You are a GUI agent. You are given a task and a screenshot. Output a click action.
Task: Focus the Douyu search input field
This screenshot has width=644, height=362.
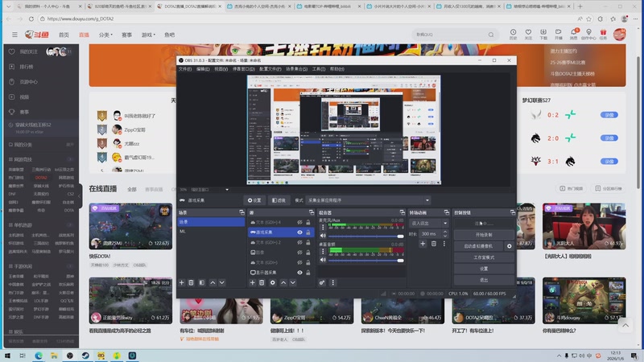(x=451, y=35)
